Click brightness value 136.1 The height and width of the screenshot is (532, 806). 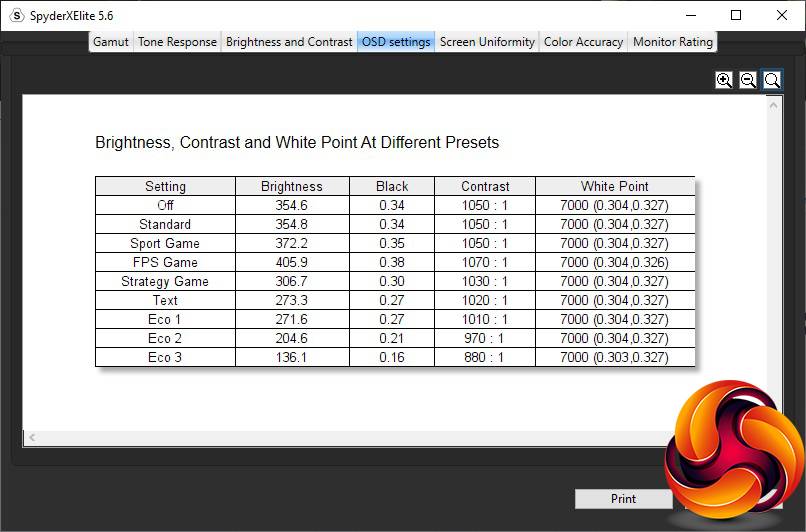tap(292, 357)
